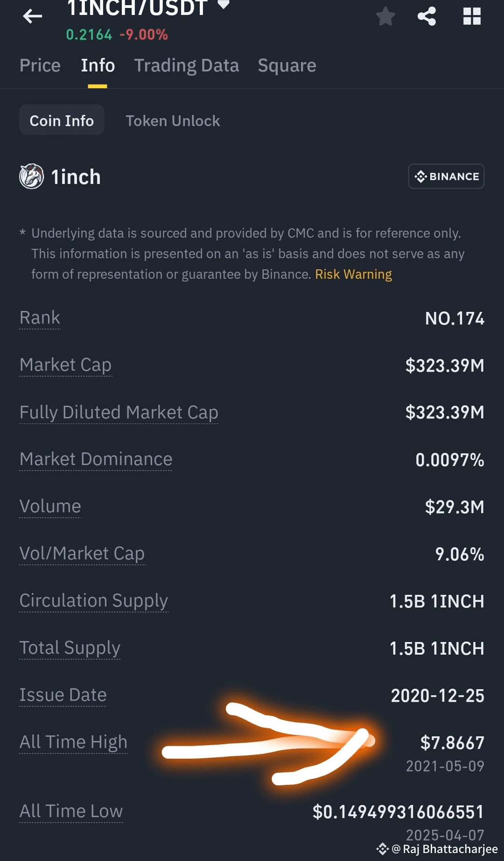Image resolution: width=504 pixels, height=861 pixels.
Task: Open the Risk Warning link
Action: 353,274
